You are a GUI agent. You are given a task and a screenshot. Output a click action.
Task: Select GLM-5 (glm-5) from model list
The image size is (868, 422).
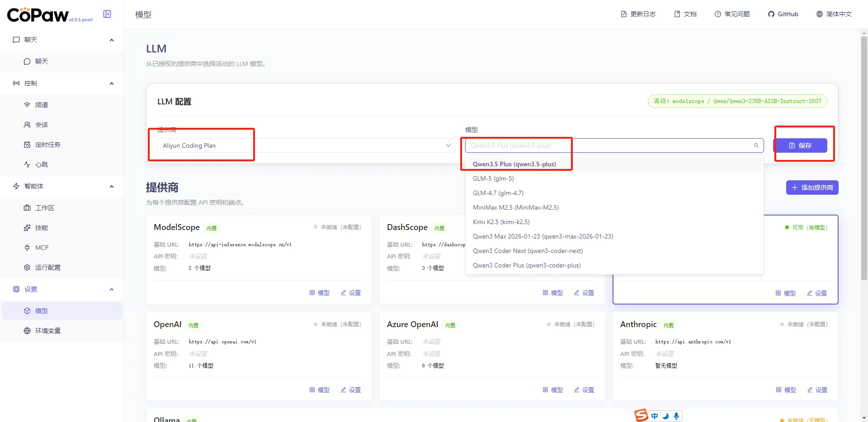click(x=493, y=178)
